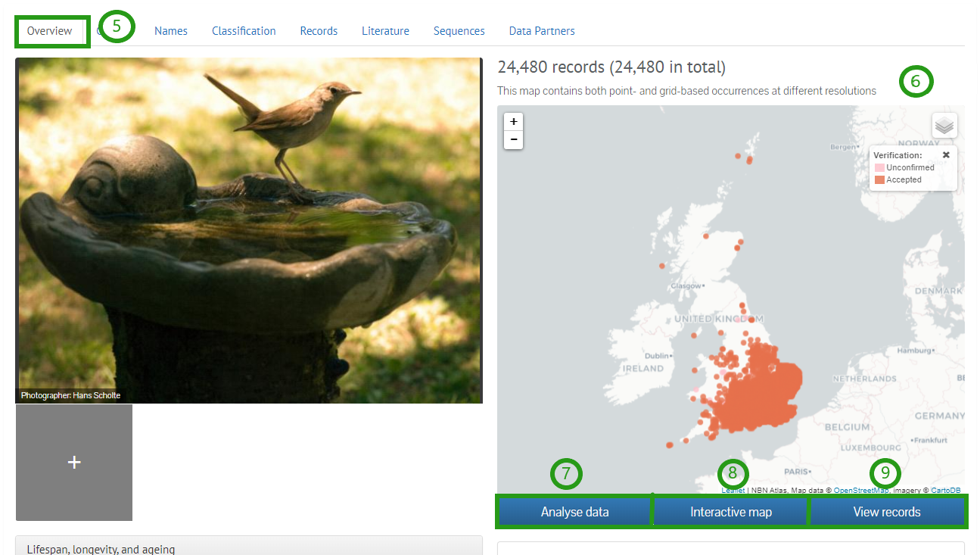This screenshot has height=555, width=980.
Task: Zoom out on the map
Action: click(x=513, y=140)
